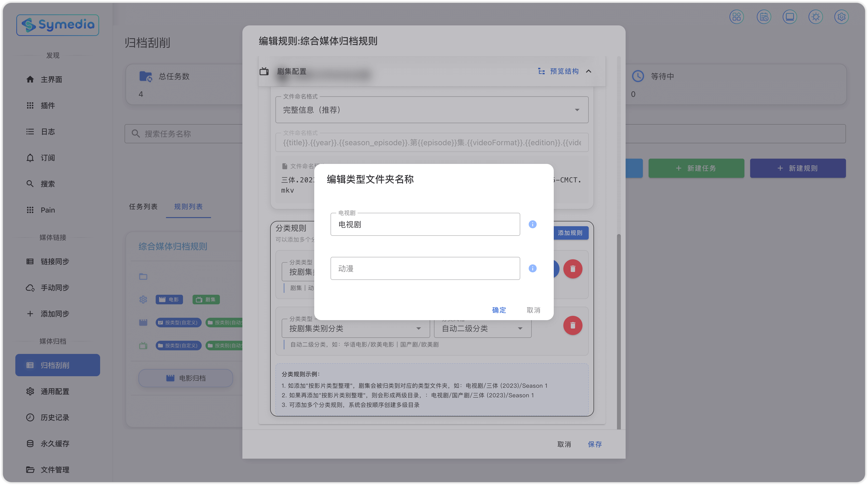The width and height of the screenshot is (868, 485).
Task: Click 取消 in folder name dialog
Action: pos(533,310)
